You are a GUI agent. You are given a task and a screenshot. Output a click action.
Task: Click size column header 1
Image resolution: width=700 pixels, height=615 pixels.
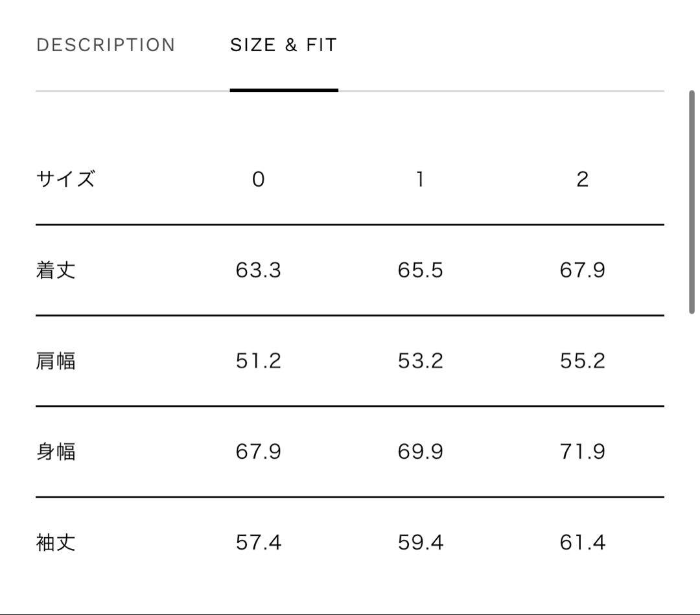tap(419, 180)
